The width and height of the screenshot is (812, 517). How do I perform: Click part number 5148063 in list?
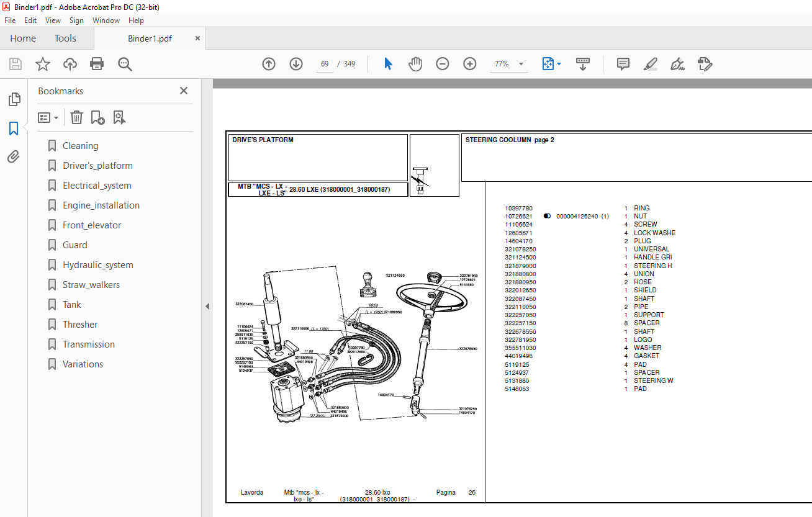click(517, 389)
